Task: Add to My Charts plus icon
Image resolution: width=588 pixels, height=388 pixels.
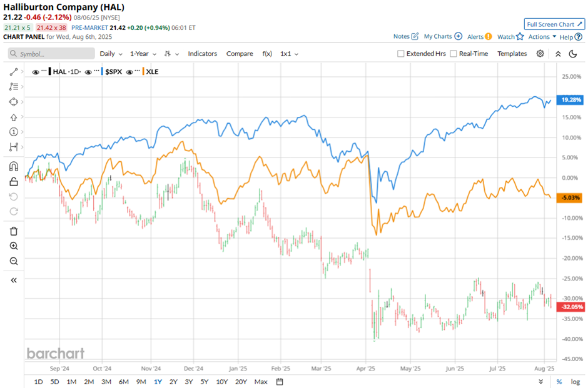Action: point(459,36)
